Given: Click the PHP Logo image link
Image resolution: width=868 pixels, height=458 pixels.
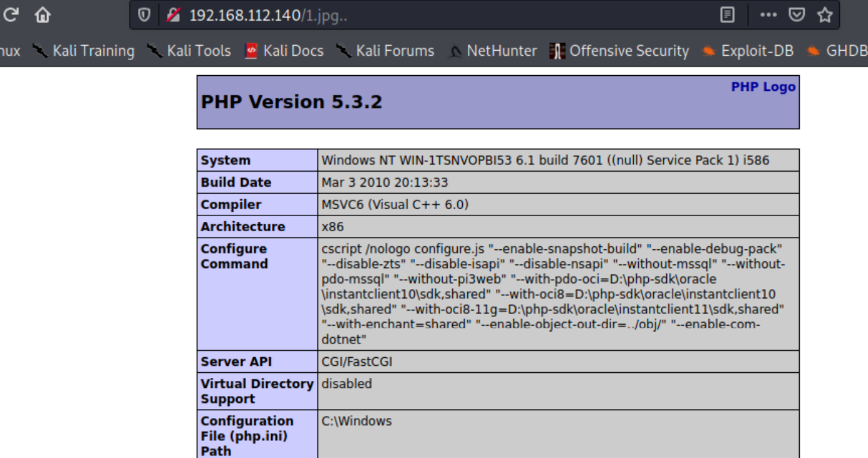Looking at the screenshot, I should coord(763,87).
